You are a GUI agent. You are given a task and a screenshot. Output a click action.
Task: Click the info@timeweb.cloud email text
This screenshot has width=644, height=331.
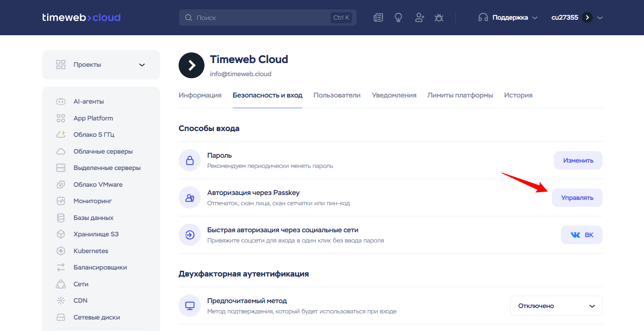pos(240,74)
